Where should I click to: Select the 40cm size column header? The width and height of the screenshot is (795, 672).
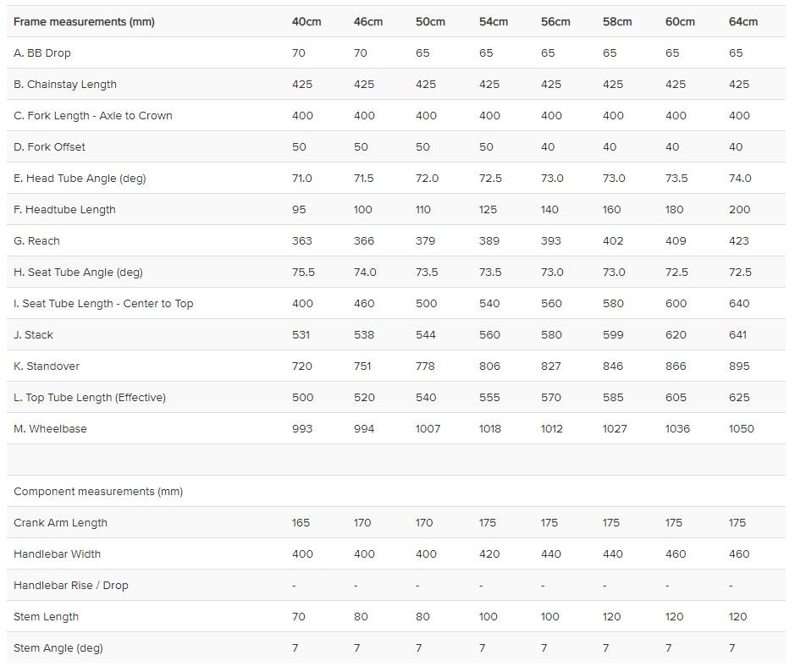point(306,22)
